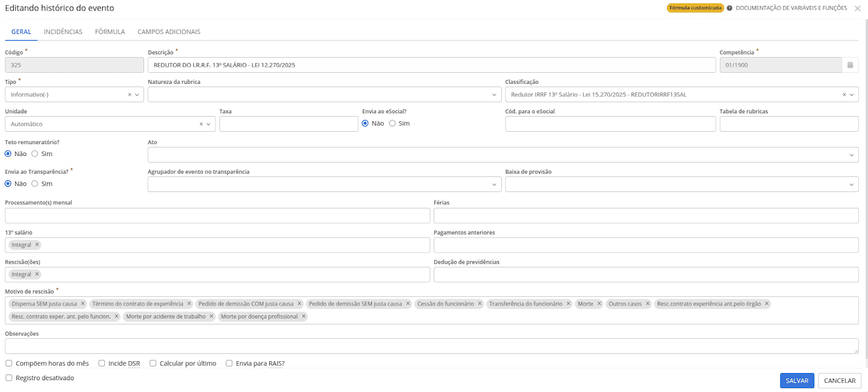The height and width of the screenshot is (392, 868).
Task: Remove the Integral tag from 13º salário
Action: click(37, 245)
